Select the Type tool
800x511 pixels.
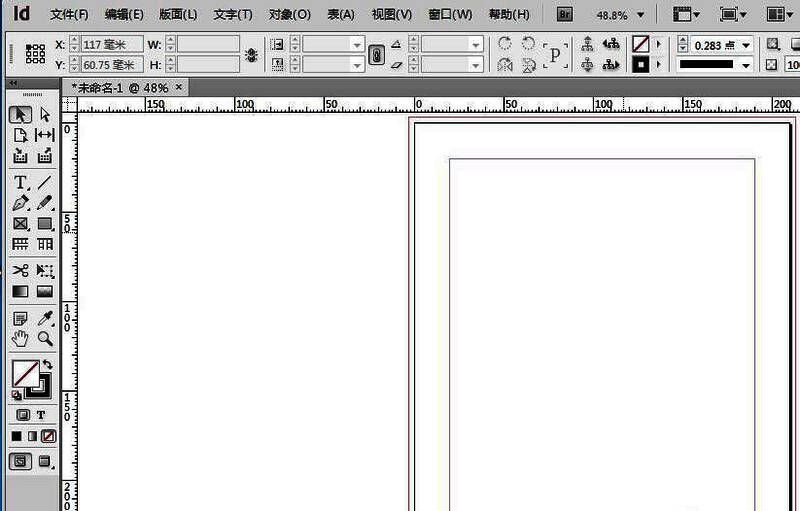coord(20,182)
